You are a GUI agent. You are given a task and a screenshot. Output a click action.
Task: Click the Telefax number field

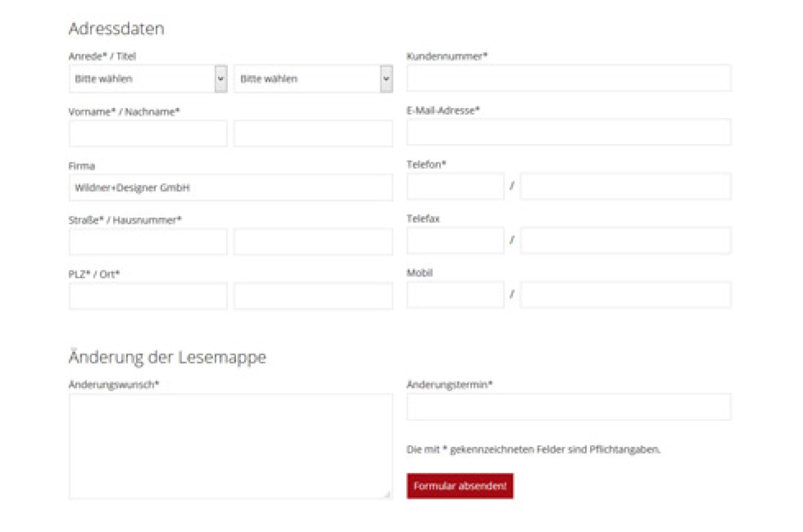(x=625, y=241)
